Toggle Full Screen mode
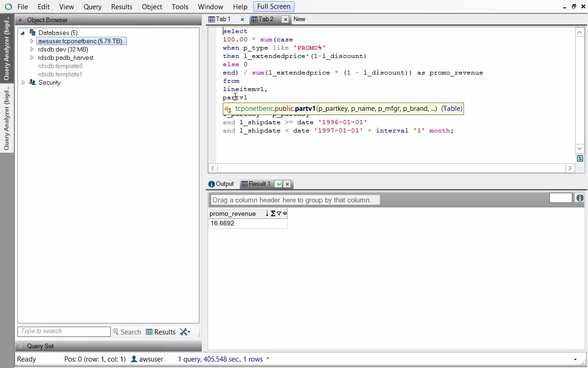588x368 pixels. [273, 6]
